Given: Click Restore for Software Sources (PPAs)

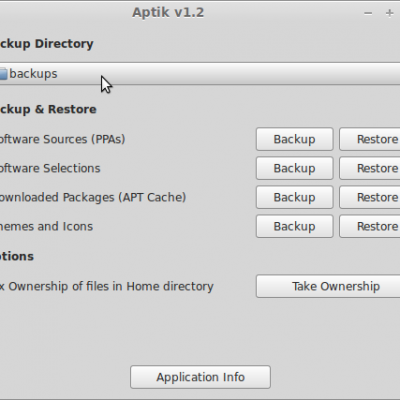Looking at the screenshot, I should 370,139.
